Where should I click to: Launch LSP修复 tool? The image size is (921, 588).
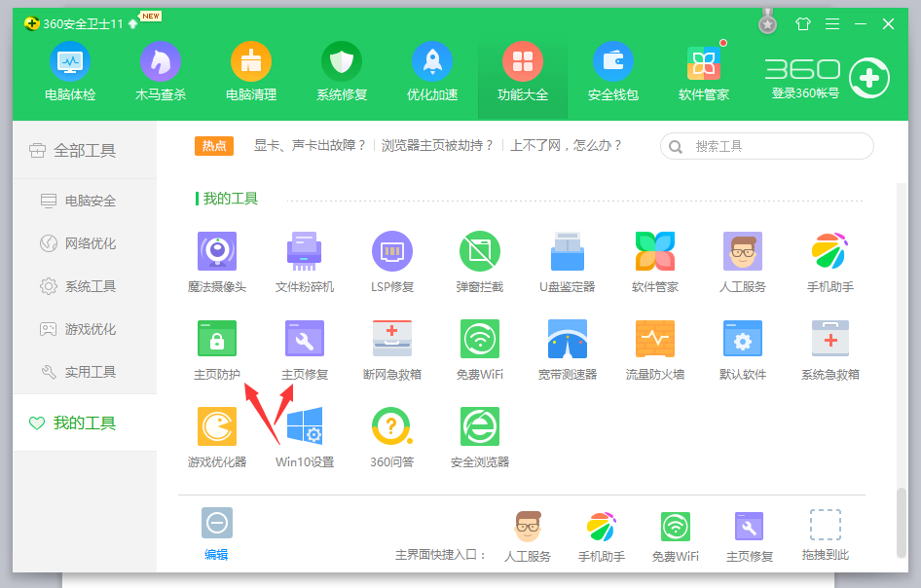click(391, 262)
